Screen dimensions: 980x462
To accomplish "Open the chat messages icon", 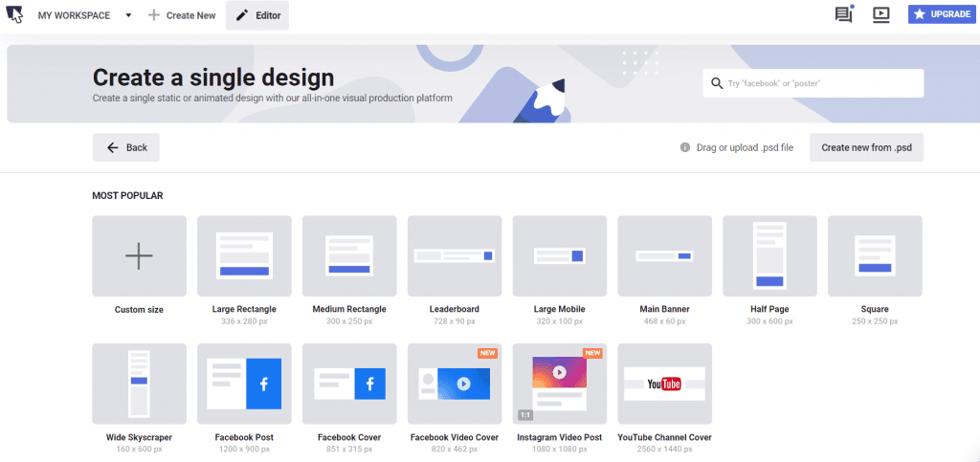I will [x=843, y=14].
